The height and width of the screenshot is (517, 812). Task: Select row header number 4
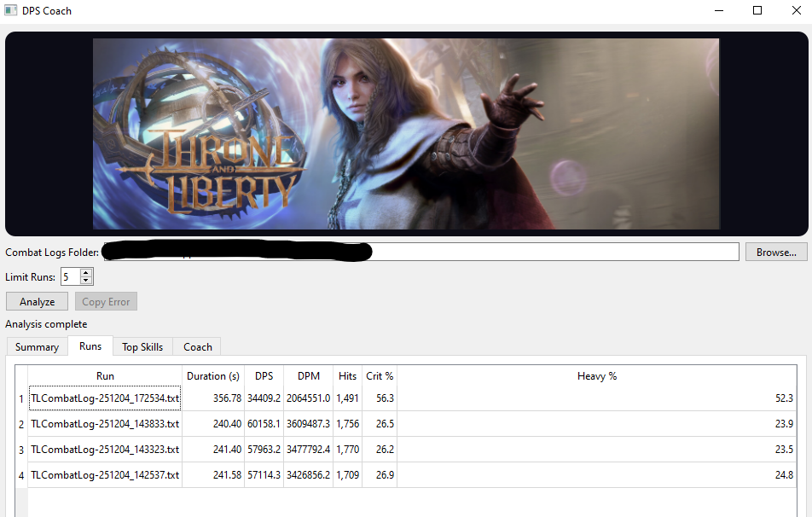21,475
